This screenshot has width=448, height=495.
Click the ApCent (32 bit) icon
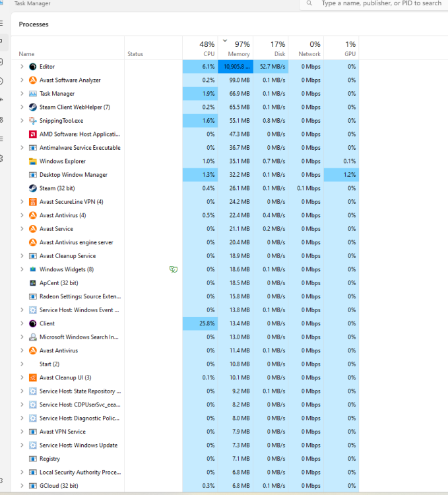[x=33, y=283]
